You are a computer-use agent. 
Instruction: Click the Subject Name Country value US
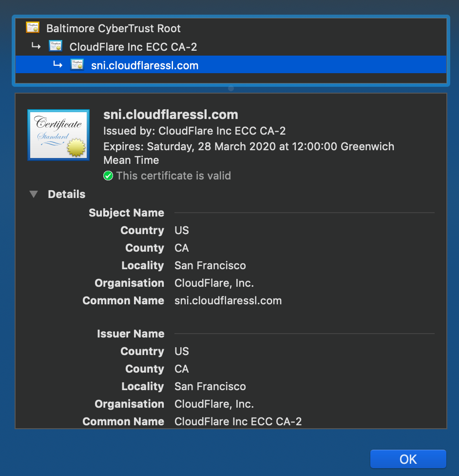tap(182, 230)
